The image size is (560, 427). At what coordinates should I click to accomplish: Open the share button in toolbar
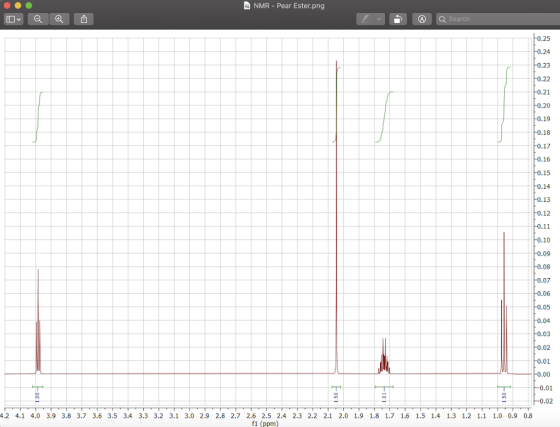point(84,19)
